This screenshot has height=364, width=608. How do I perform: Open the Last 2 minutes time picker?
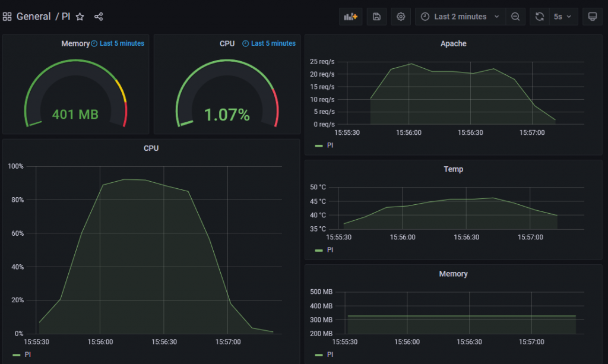click(460, 17)
